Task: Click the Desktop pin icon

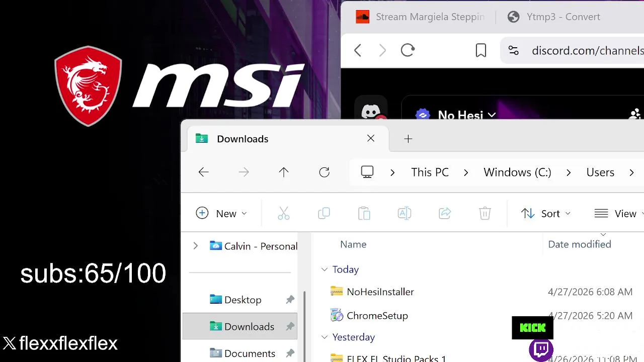Action: (x=290, y=300)
